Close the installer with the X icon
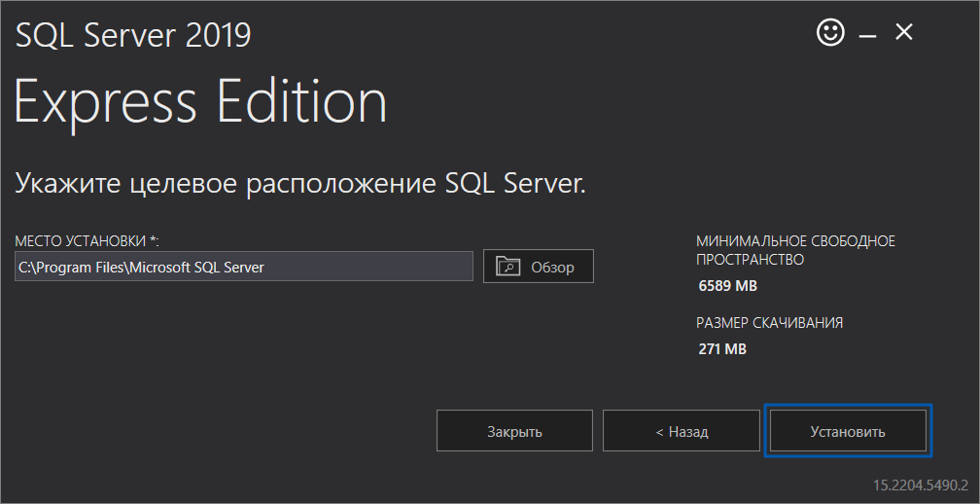This screenshot has width=980, height=504. tap(904, 32)
